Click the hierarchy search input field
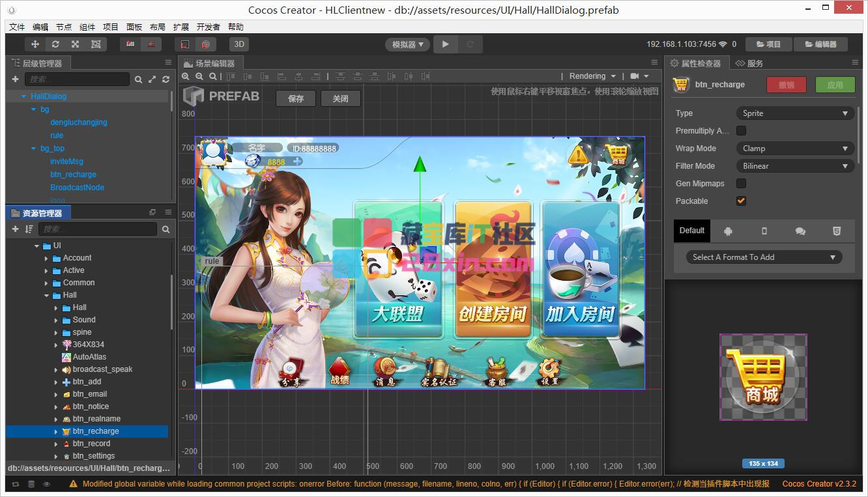The image size is (868, 497). click(x=77, y=79)
